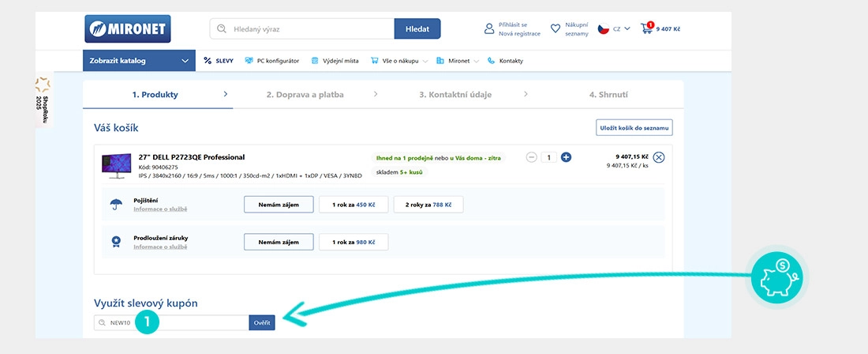Viewport: 868px width, 354px height.
Task: Click 'Uložit košík do seznamu' button
Action: [634, 128]
